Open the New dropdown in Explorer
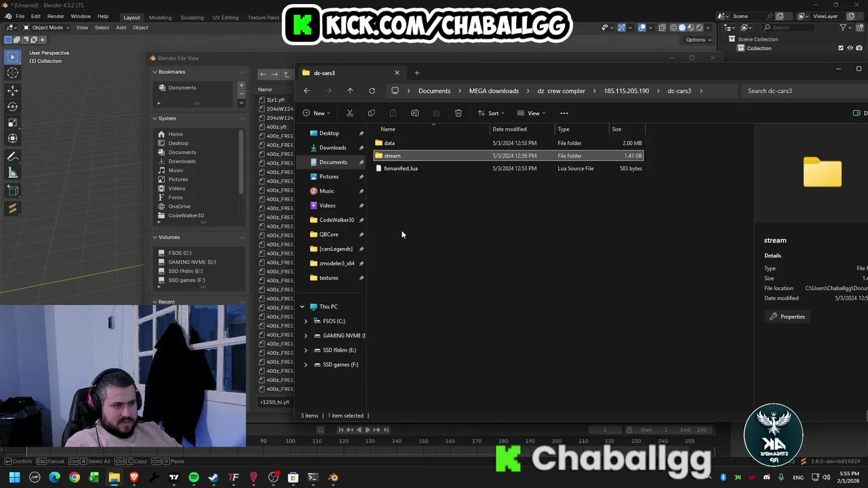Image resolution: width=868 pixels, height=488 pixels. pos(317,113)
